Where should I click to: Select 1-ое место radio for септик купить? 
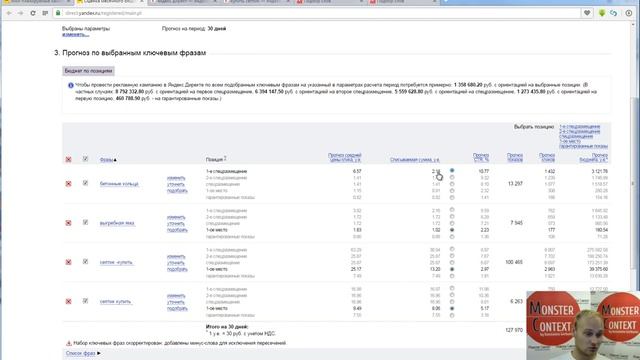pos(452,308)
